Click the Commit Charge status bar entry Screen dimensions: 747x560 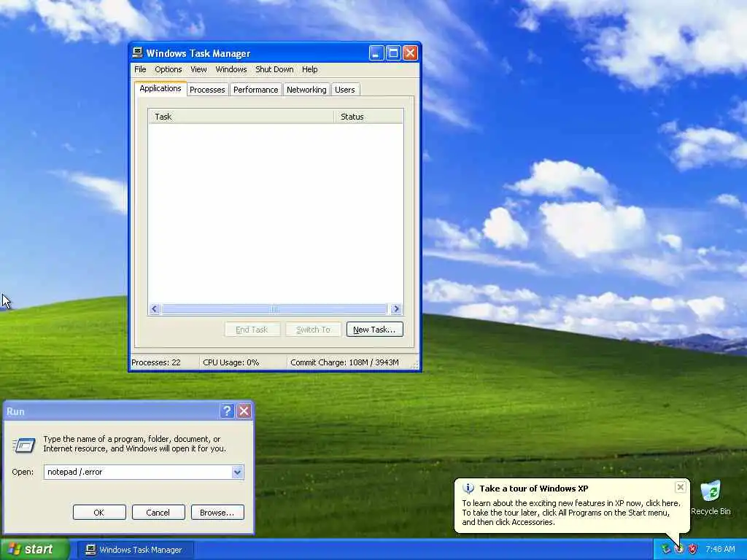pos(344,362)
